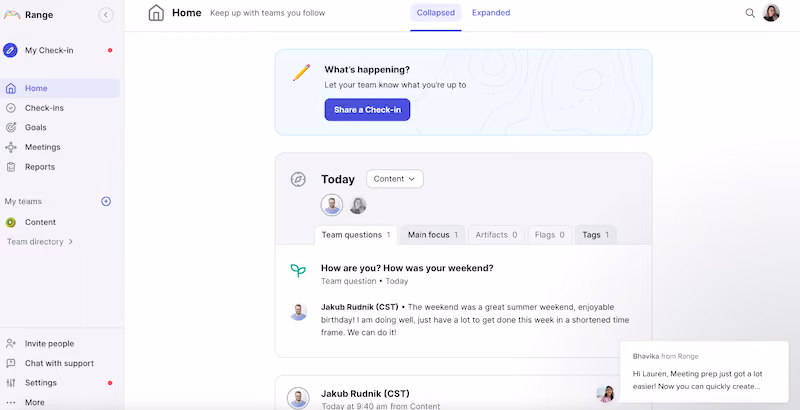Screen dimensions: 800x410
Task: Click the yellow pencil icon
Action: [x=301, y=72]
